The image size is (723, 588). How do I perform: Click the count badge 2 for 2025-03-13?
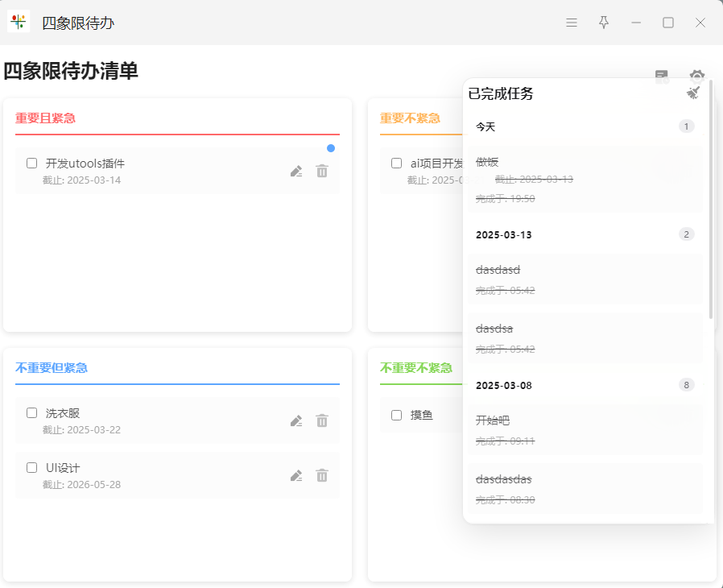(686, 234)
